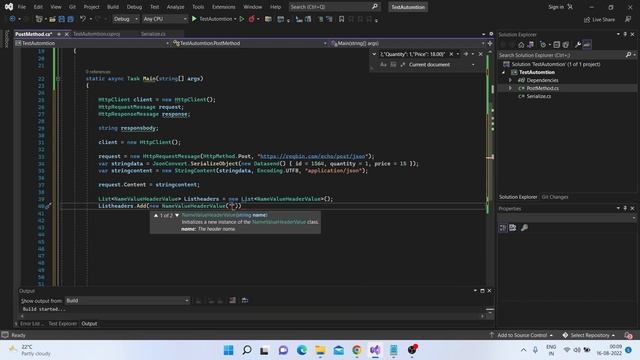Open Properties wrench icon in Solution Explorer

tap(578, 44)
